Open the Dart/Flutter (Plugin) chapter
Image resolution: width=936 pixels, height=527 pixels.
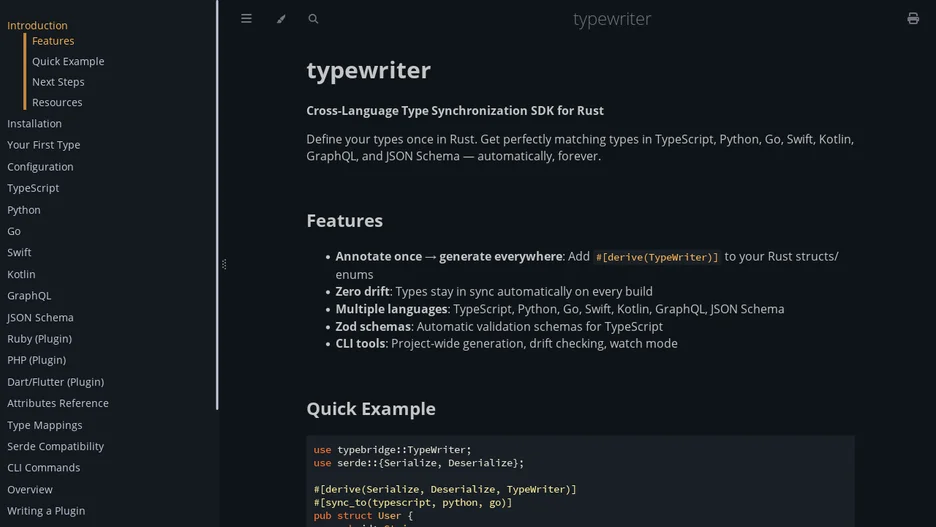tap(56, 381)
